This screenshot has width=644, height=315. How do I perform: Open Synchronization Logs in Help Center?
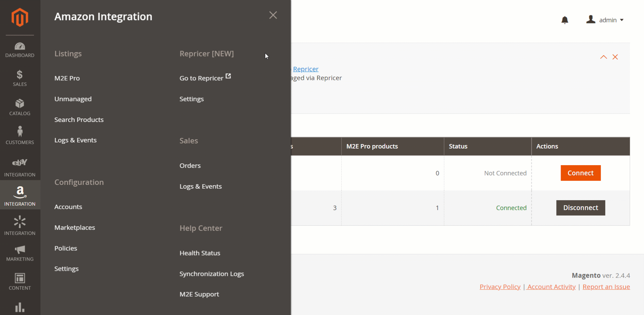coord(211,274)
